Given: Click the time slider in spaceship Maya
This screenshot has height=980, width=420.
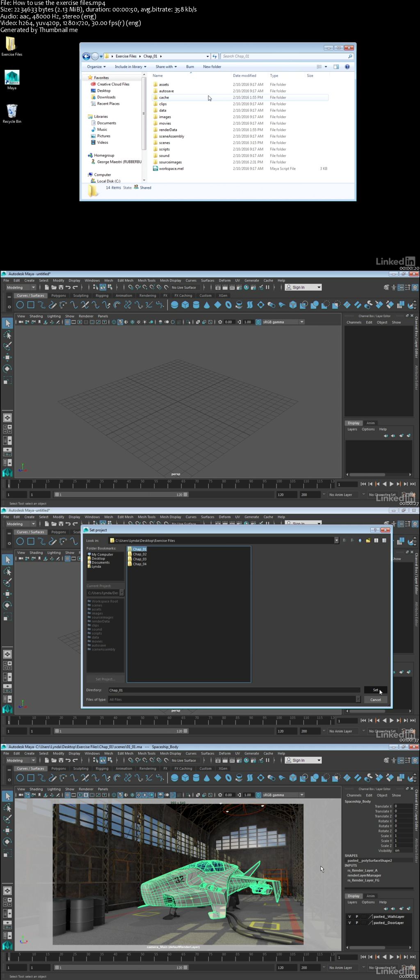Looking at the screenshot, I should pyautogui.click(x=171, y=957).
